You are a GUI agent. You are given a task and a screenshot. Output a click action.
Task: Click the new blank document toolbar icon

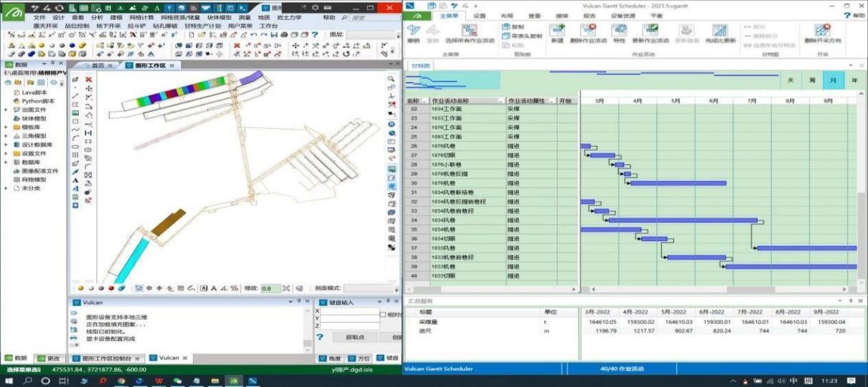[192, 34]
